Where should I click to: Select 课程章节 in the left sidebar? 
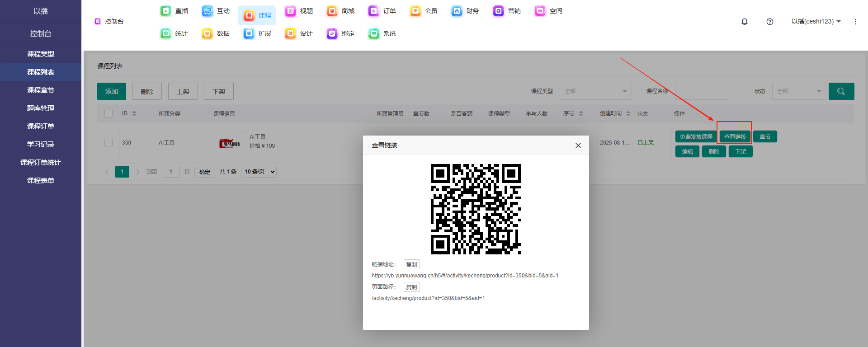tap(41, 90)
